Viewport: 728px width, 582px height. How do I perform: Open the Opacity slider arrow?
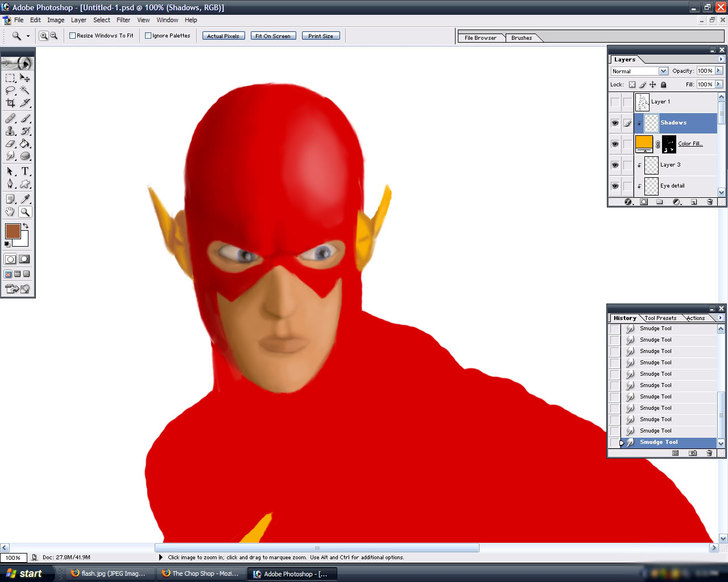tap(719, 70)
